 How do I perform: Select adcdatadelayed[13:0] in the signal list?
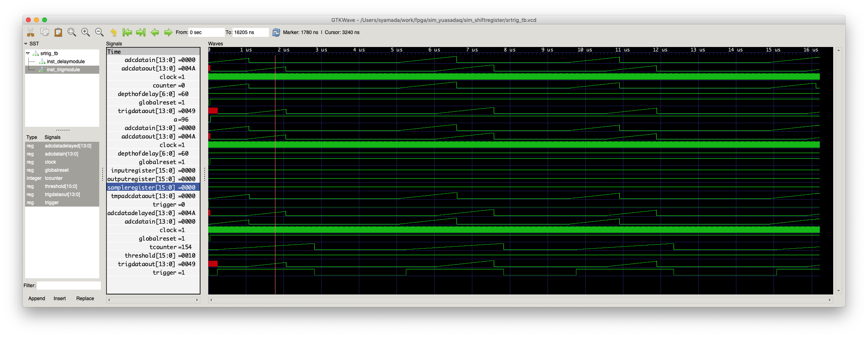(62, 146)
